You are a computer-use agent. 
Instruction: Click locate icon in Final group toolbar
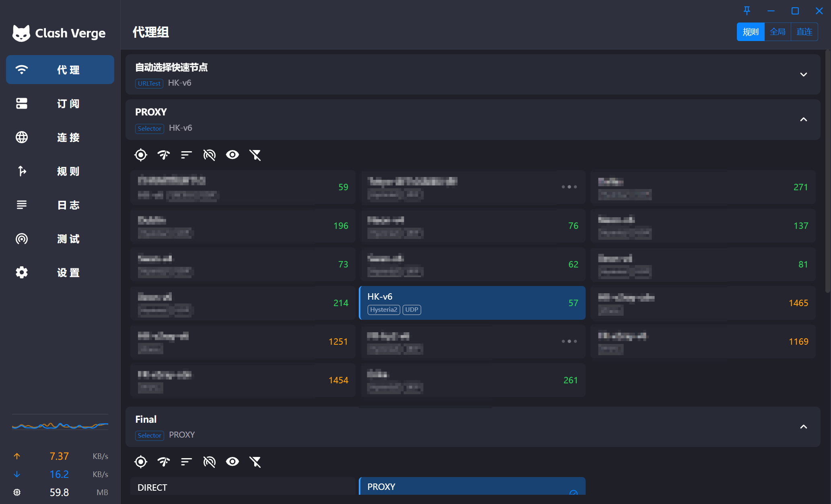(141, 462)
